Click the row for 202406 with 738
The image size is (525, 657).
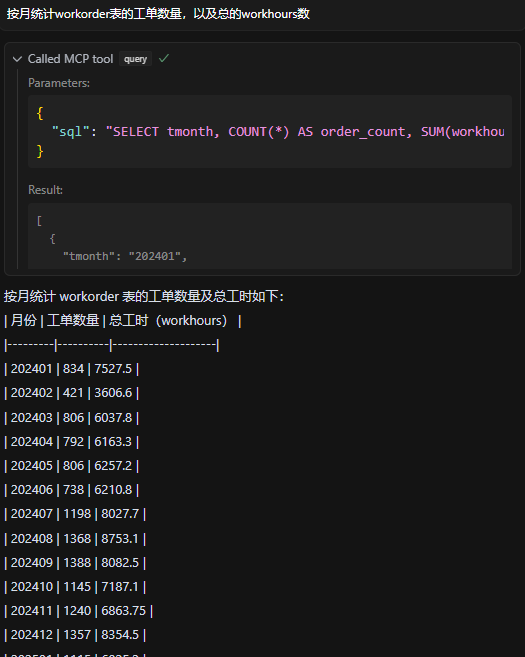click(71, 489)
